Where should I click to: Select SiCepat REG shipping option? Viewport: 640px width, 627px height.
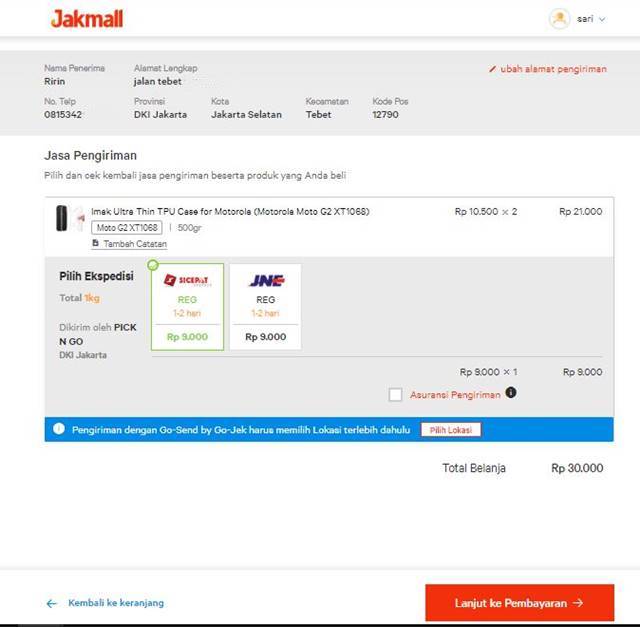pos(187,307)
